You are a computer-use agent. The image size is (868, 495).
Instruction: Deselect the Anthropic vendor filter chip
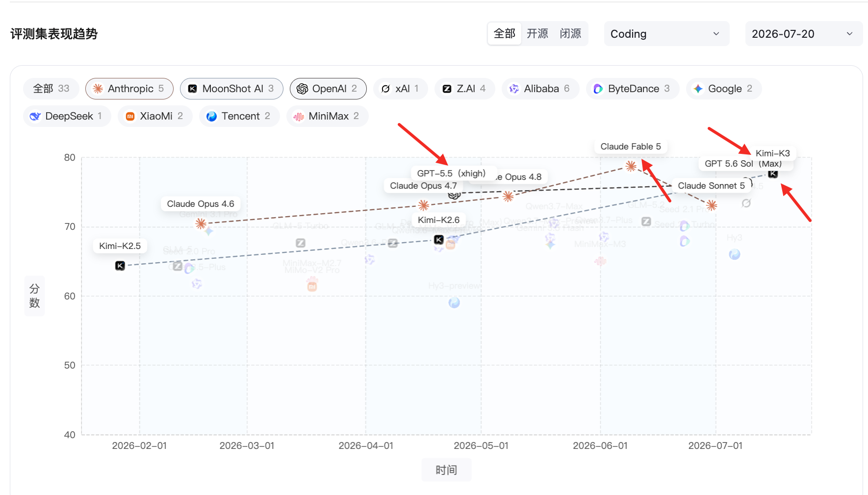(129, 89)
